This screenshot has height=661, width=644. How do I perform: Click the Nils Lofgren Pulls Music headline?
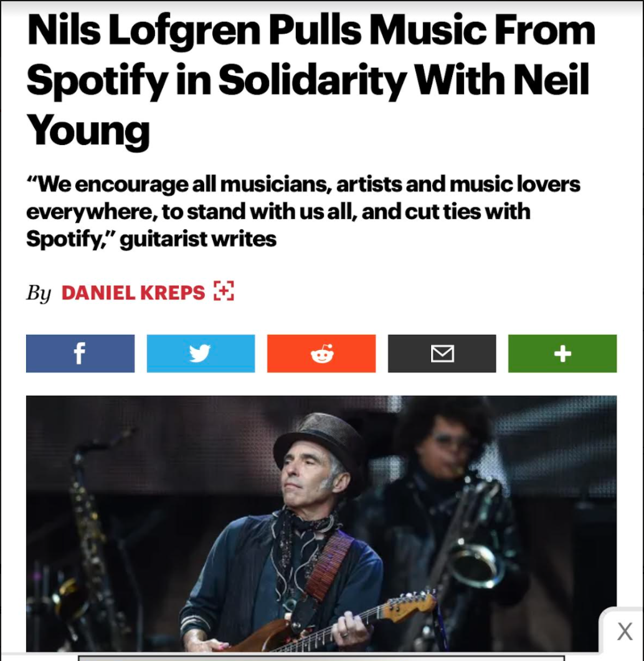[311, 80]
